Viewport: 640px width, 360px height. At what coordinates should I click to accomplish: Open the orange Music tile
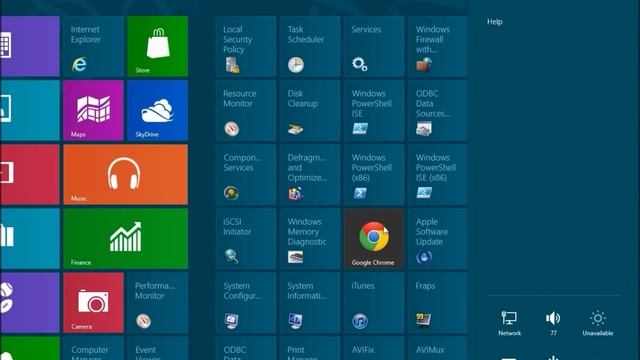click(126, 174)
